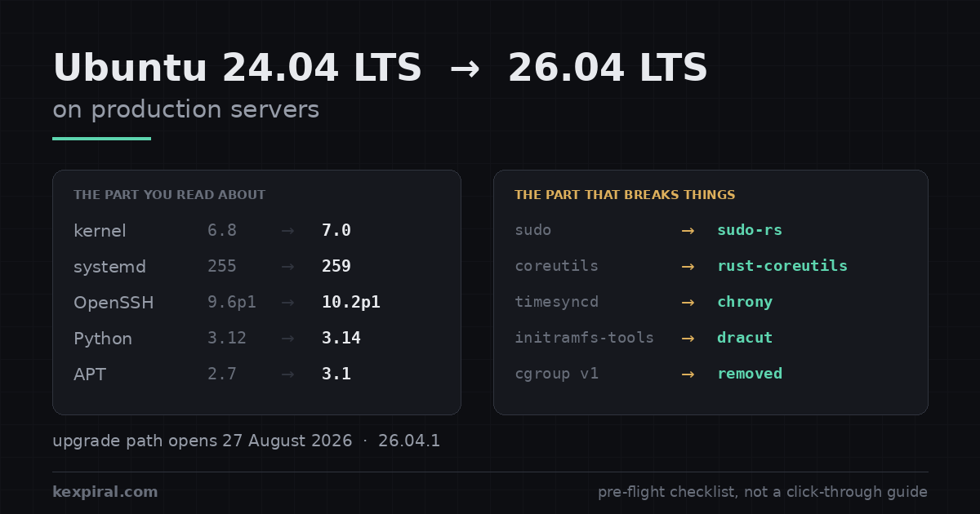Click the 'sudo' entry

[533, 230]
